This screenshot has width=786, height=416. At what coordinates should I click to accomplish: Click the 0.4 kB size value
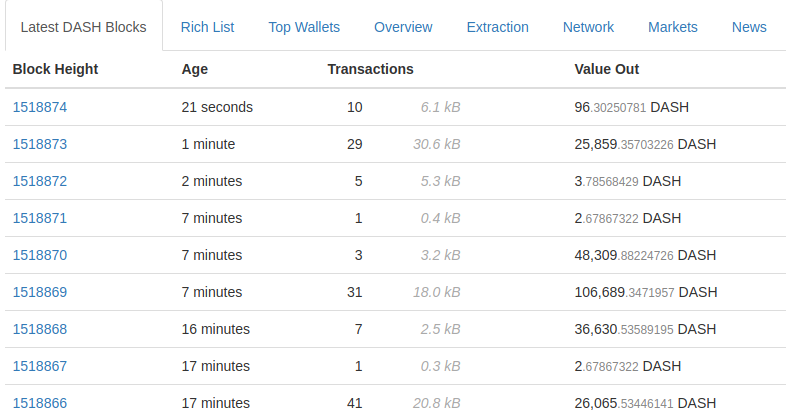pos(440,219)
